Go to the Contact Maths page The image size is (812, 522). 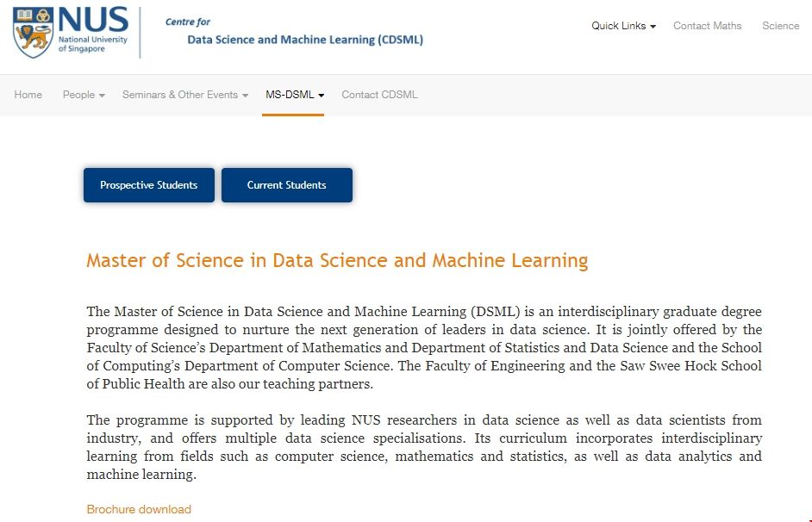(x=707, y=26)
